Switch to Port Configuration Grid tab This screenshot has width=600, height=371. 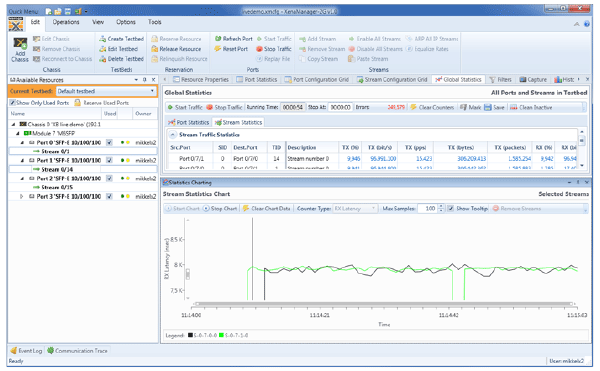(x=316, y=80)
